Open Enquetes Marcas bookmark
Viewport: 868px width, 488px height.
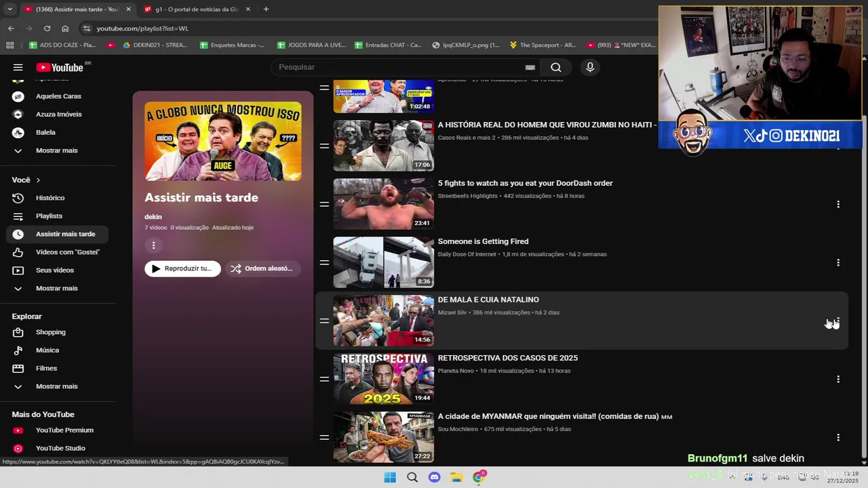point(232,45)
